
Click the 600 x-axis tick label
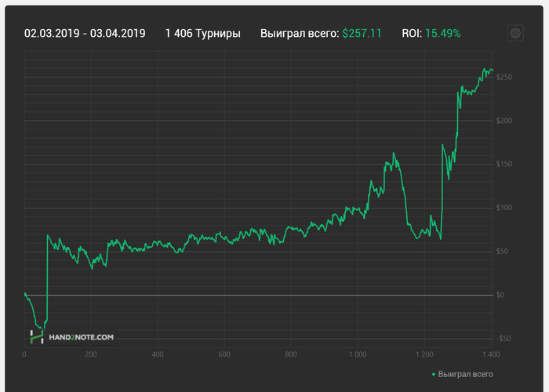(224, 354)
